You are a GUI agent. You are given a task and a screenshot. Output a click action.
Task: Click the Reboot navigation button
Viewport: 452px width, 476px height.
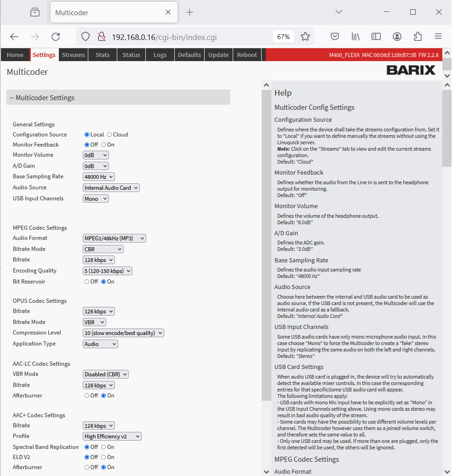click(x=247, y=55)
